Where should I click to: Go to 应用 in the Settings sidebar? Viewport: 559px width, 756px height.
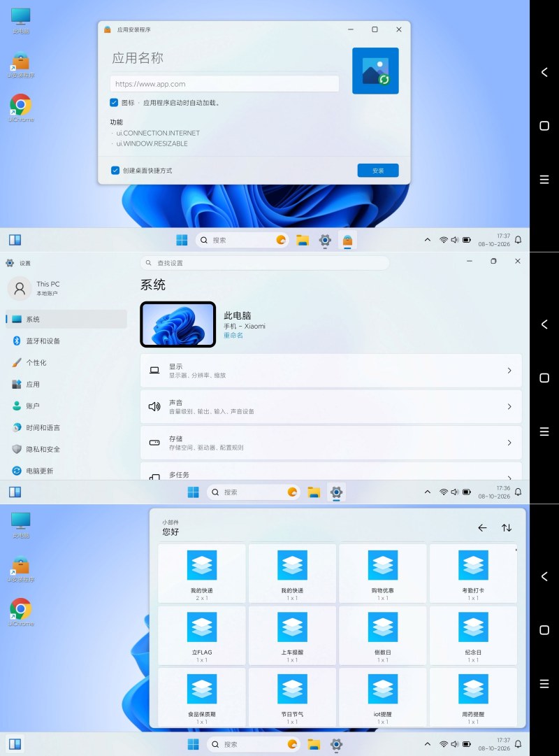click(66, 384)
